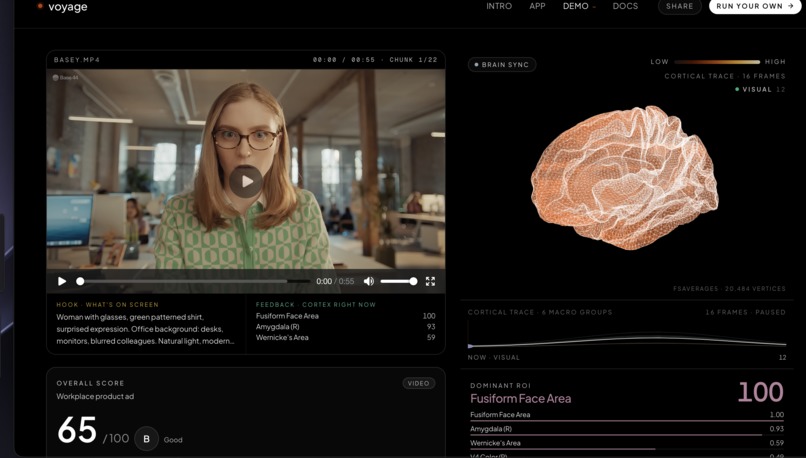This screenshot has width=806, height=458.
Task: Click the overall score 65
Action: (77, 430)
